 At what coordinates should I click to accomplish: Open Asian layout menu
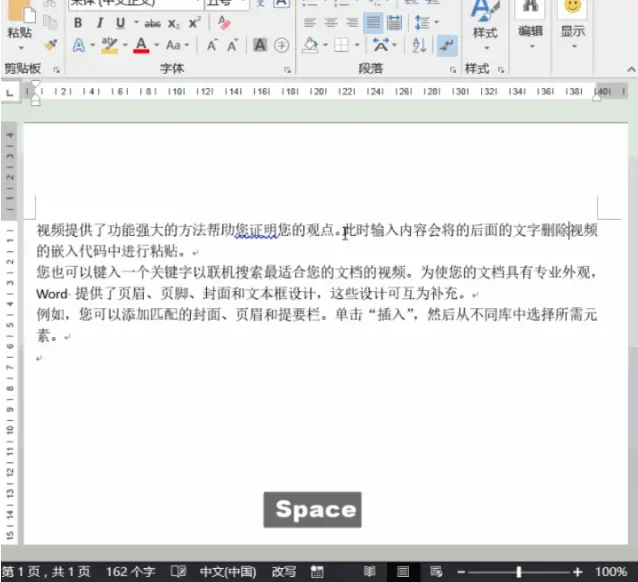(385, 45)
